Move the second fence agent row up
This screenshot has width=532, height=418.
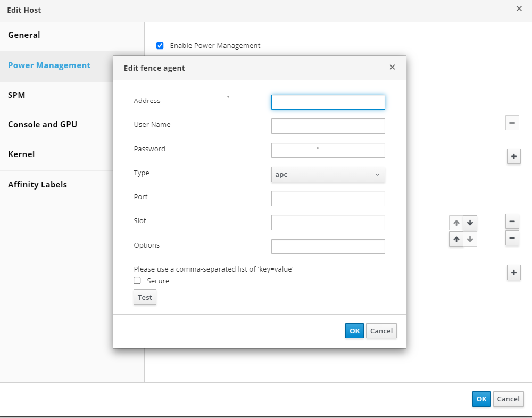click(x=456, y=239)
